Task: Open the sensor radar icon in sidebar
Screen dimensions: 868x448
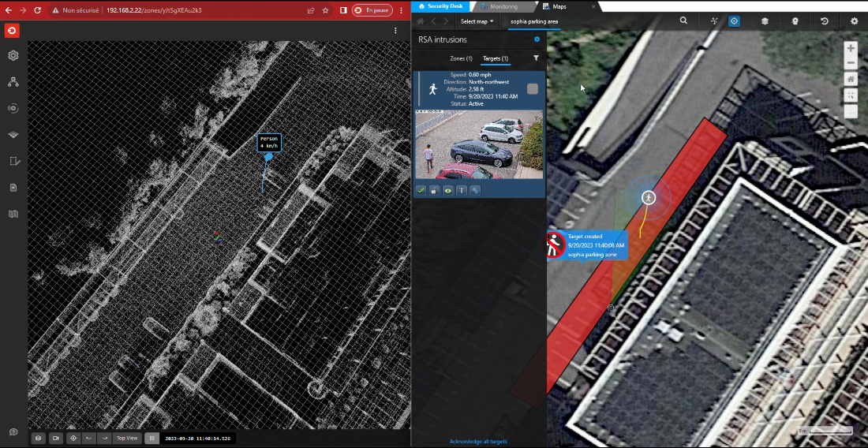Action: (x=13, y=108)
